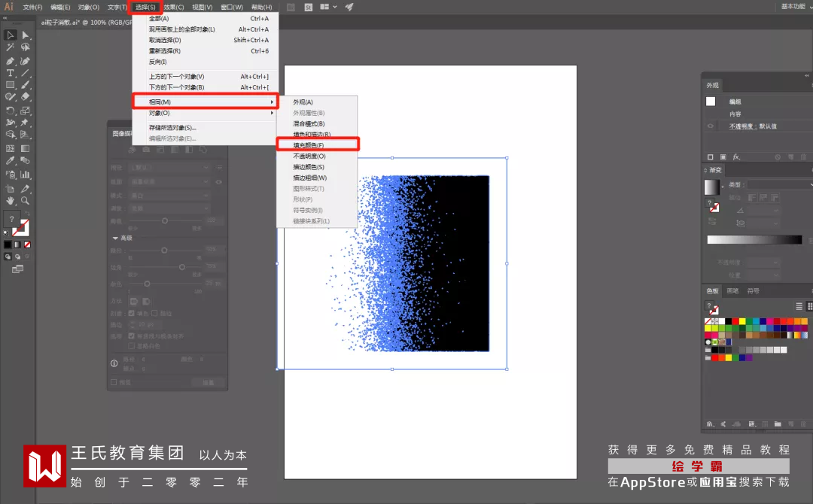This screenshot has width=813, height=504.
Task: Click the threshold slider handle
Action: pos(164,220)
